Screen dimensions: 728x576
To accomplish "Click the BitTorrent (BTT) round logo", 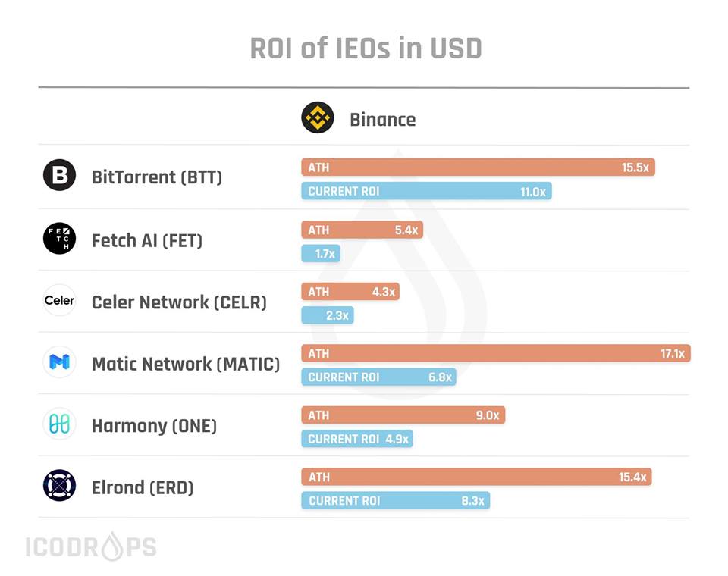I will tap(59, 177).
